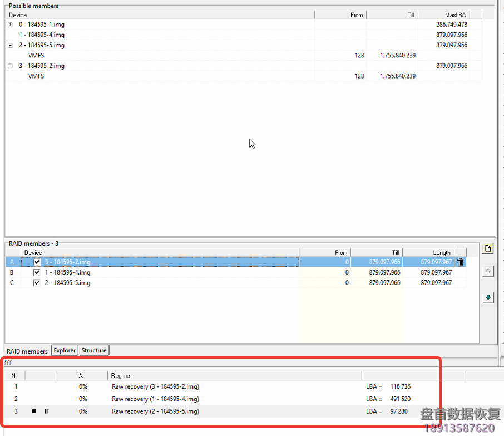Collapse the 3 - 184595-2.img entry
504x436 pixels.
tap(9, 66)
